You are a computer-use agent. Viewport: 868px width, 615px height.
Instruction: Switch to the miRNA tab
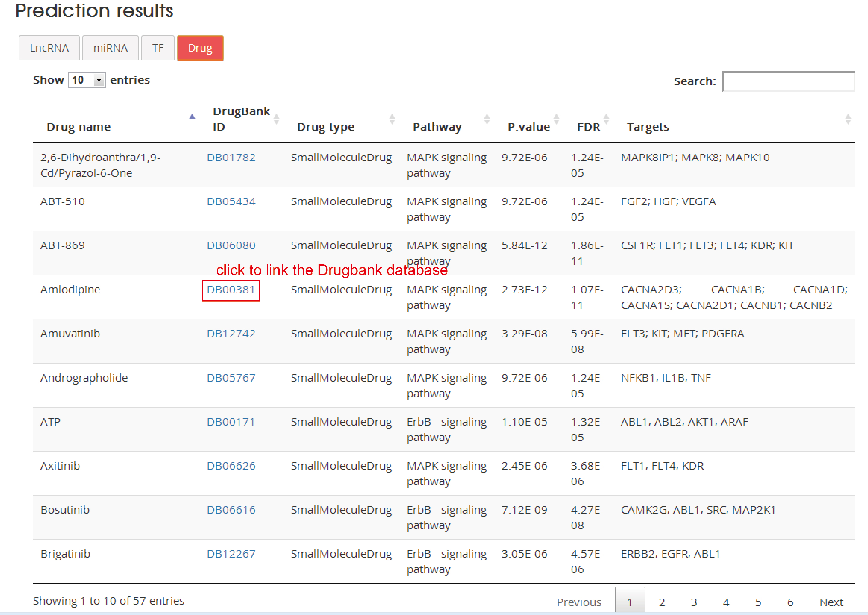pos(110,48)
